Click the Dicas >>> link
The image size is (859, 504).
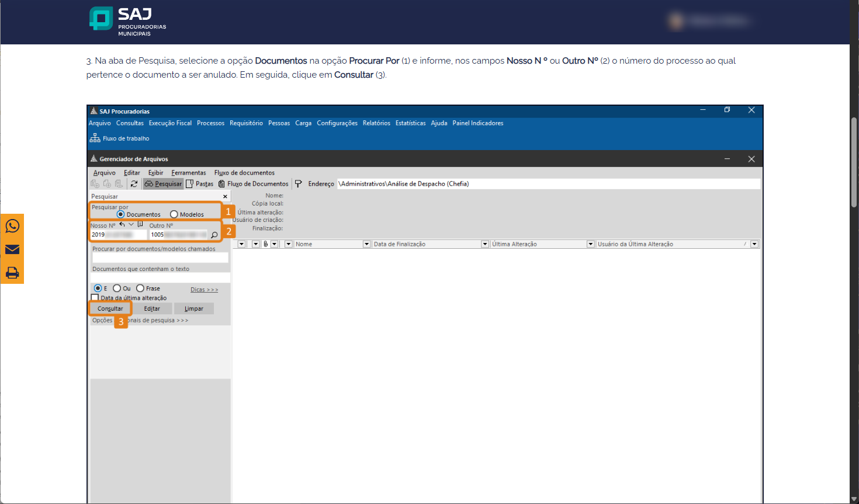pos(204,290)
